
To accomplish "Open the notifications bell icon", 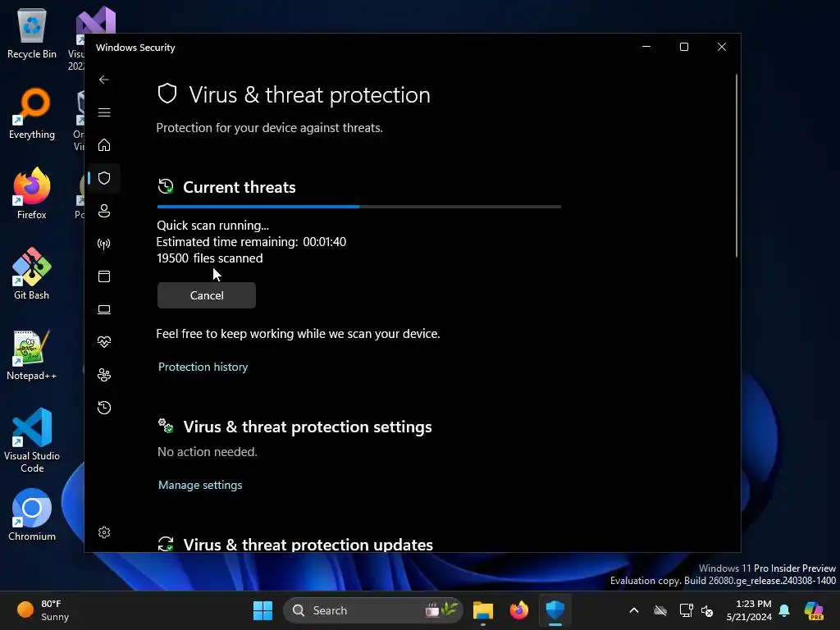I will point(784,610).
